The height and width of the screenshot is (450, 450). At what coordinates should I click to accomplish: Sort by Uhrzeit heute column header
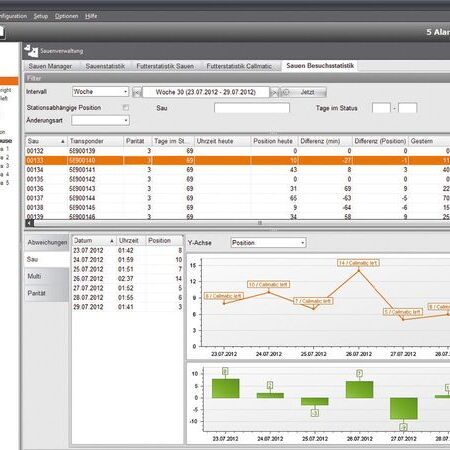[x=222, y=141]
